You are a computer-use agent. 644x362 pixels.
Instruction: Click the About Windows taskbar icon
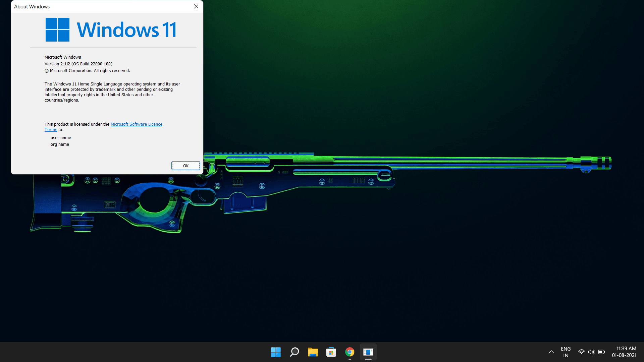pos(368,352)
